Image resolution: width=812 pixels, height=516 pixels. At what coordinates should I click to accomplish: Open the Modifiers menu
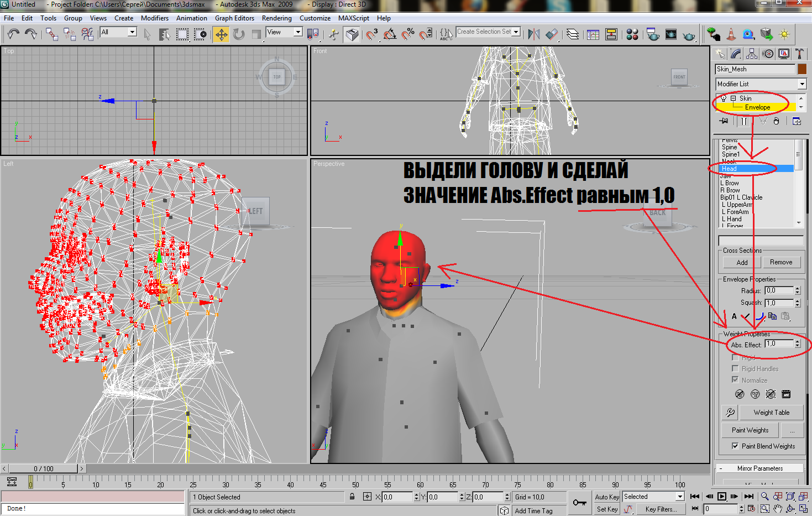[154, 18]
